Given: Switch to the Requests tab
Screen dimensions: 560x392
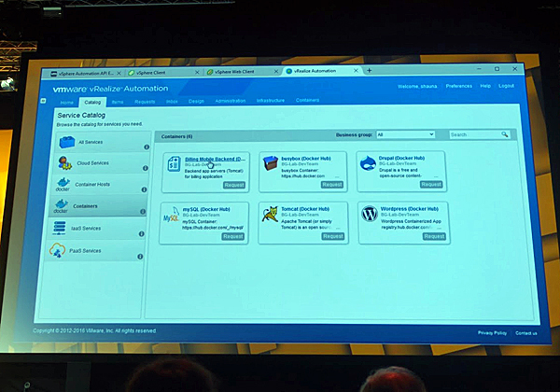Looking at the screenshot, I should pyautogui.click(x=145, y=101).
